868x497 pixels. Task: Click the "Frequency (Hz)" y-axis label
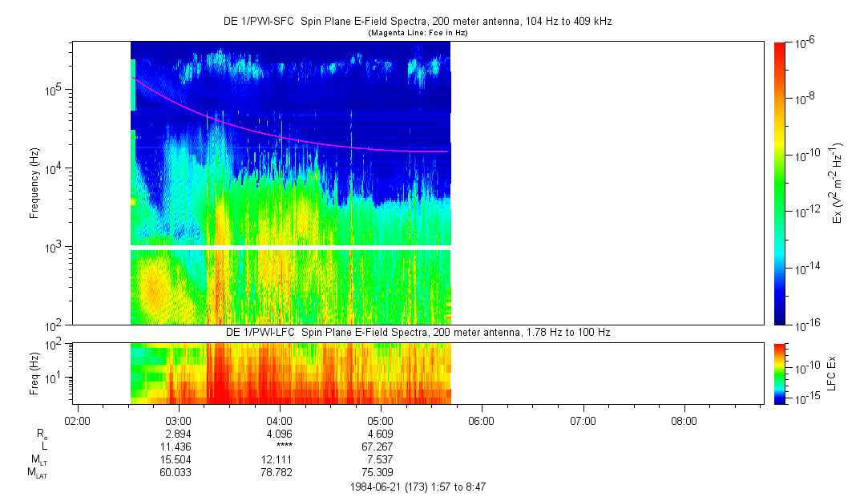click(34, 183)
